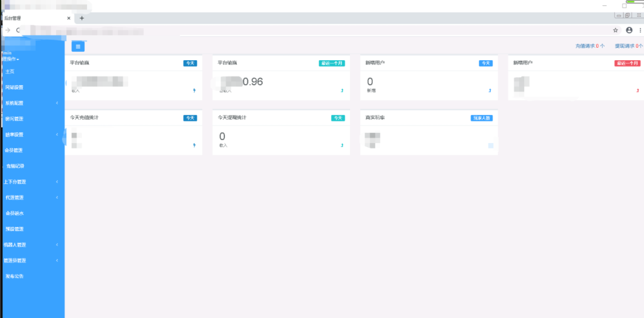Click the arrow icon in 今天提现统计 card

342,145
